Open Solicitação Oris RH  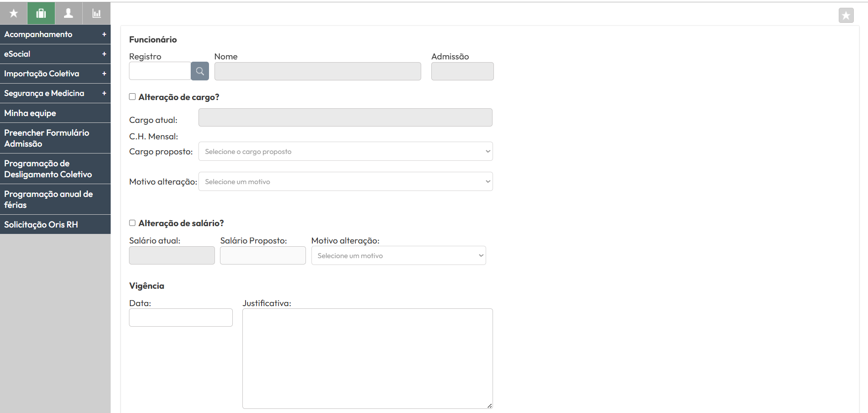tap(55, 224)
